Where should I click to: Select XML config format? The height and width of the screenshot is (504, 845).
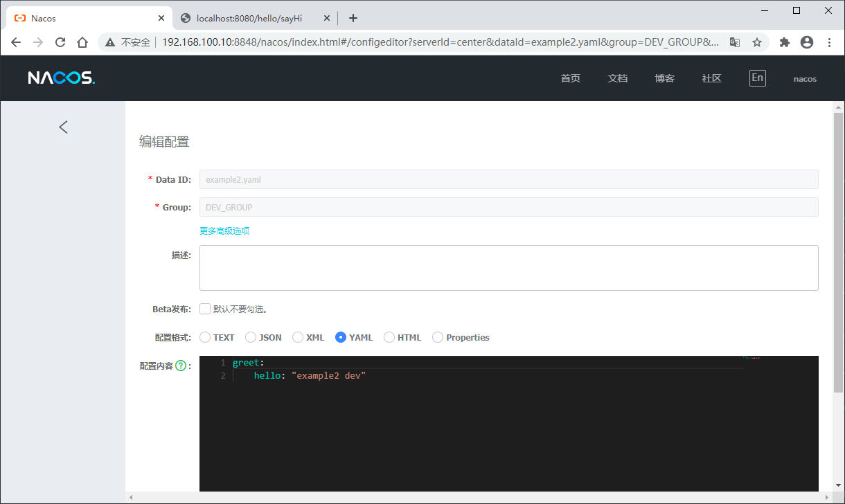click(298, 337)
